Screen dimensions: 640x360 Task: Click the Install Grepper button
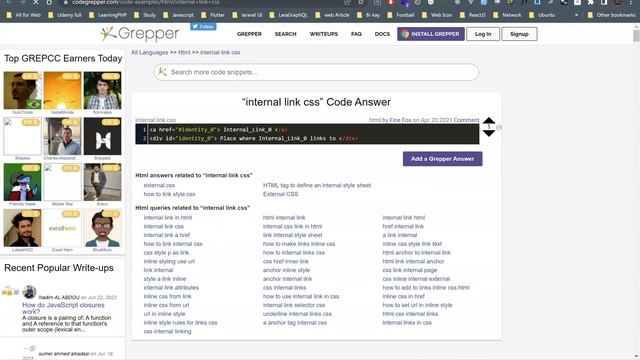pyautogui.click(x=431, y=34)
